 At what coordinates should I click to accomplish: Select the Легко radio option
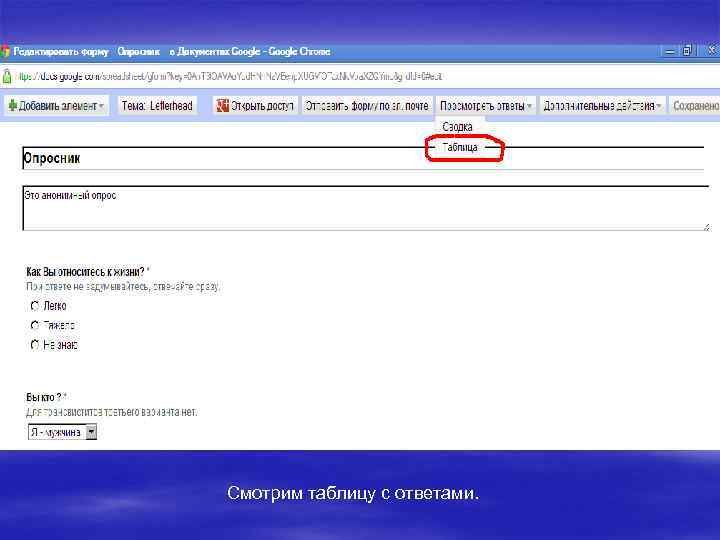(35, 306)
